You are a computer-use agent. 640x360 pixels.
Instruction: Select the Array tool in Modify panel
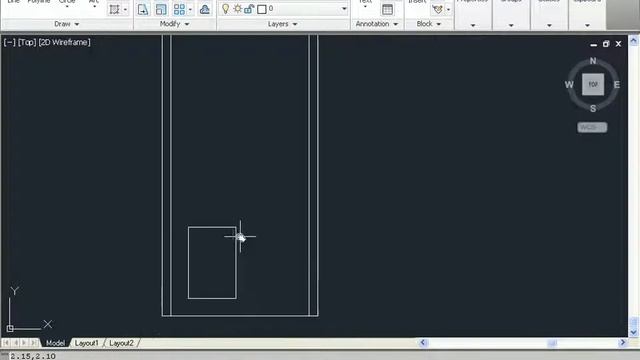tap(179, 9)
